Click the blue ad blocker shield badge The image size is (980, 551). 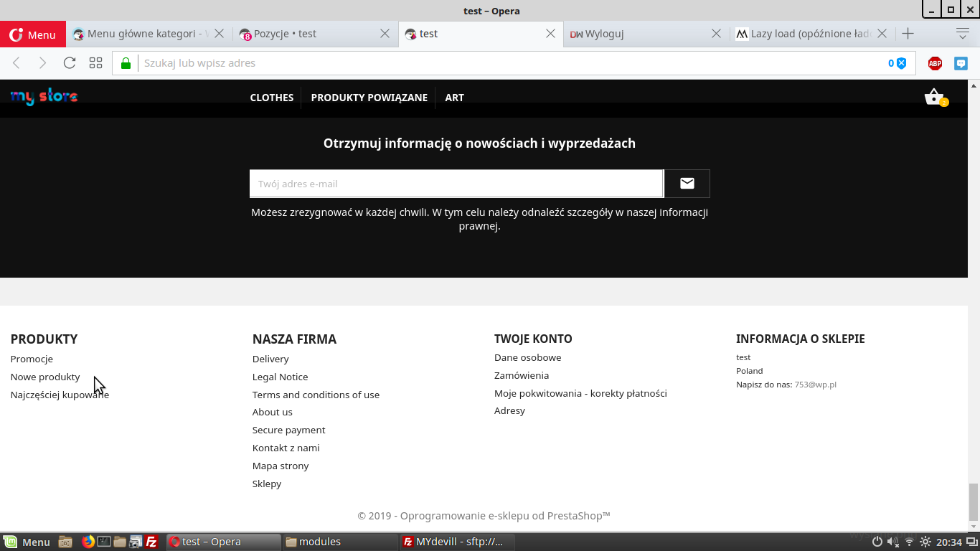click(x=897, y=63)
